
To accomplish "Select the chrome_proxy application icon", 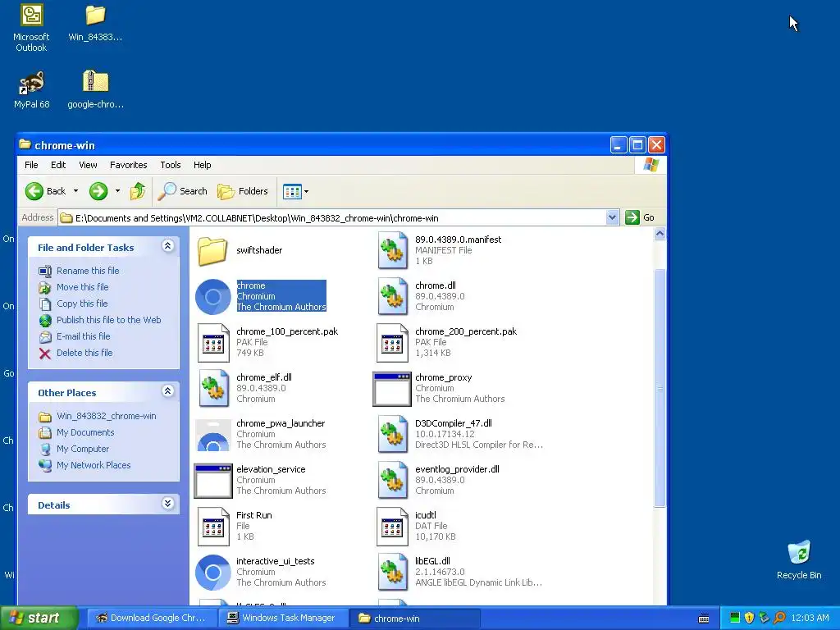I will pos(392,389).
